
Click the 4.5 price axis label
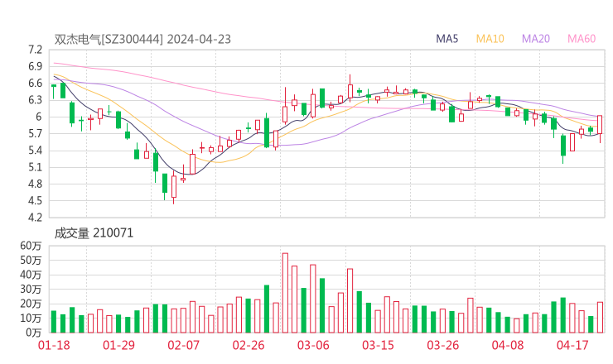click(35, 201)
